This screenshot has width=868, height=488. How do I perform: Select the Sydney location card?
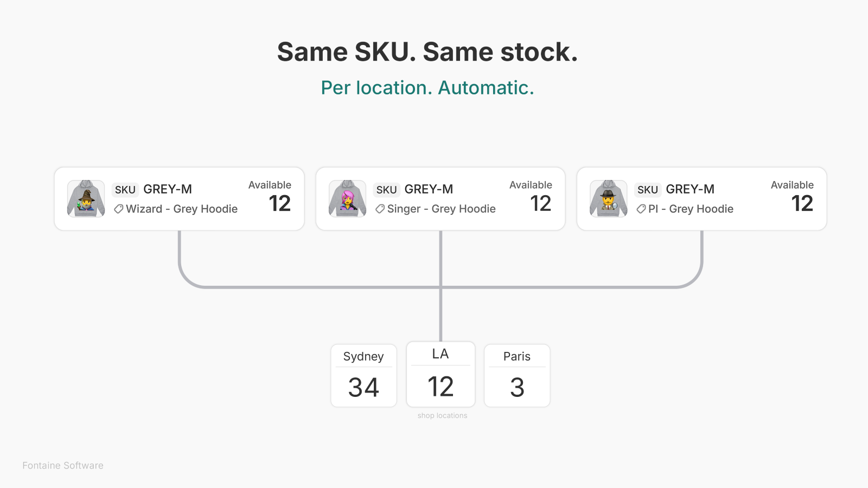pos(363,375)
